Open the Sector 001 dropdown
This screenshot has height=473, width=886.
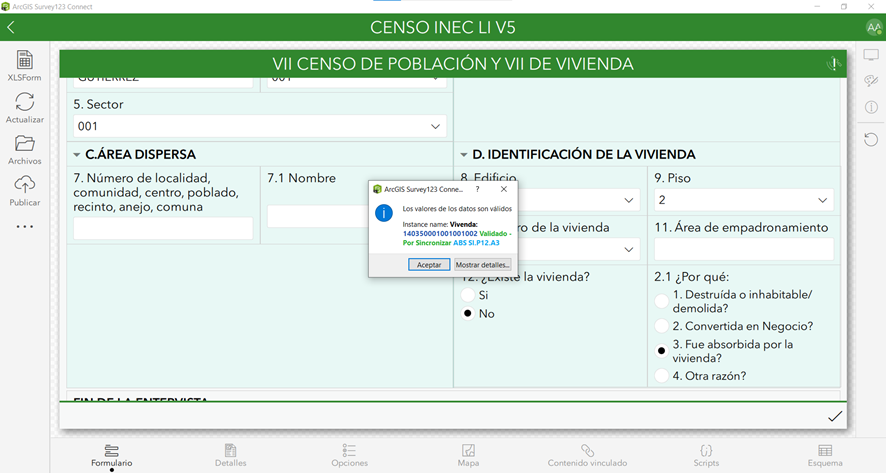point(260,126)
